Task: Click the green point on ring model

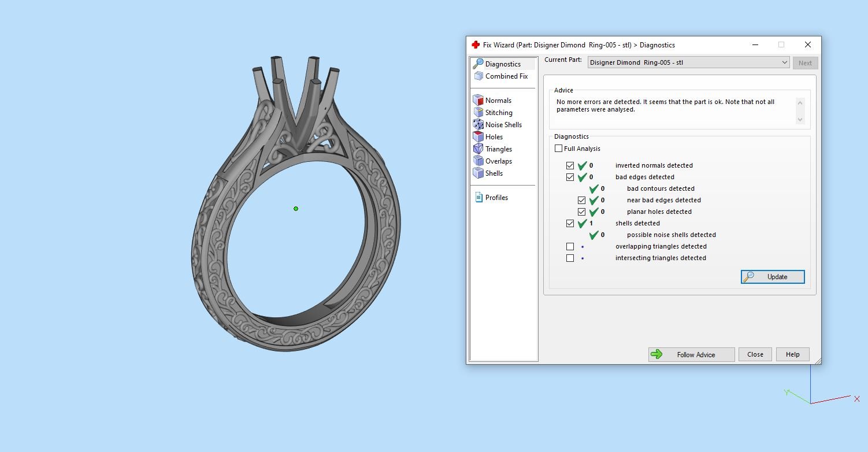Action: click(296, 209)
